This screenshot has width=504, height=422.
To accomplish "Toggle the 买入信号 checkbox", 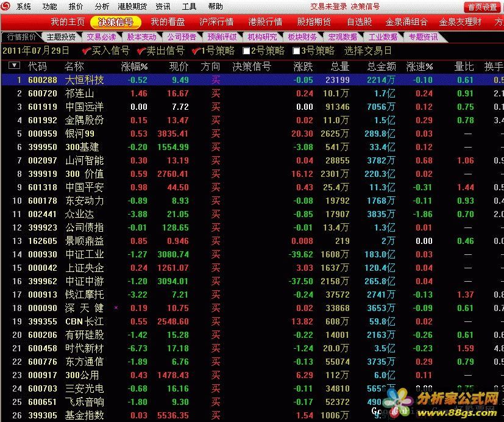I will [x=86, y=51].
